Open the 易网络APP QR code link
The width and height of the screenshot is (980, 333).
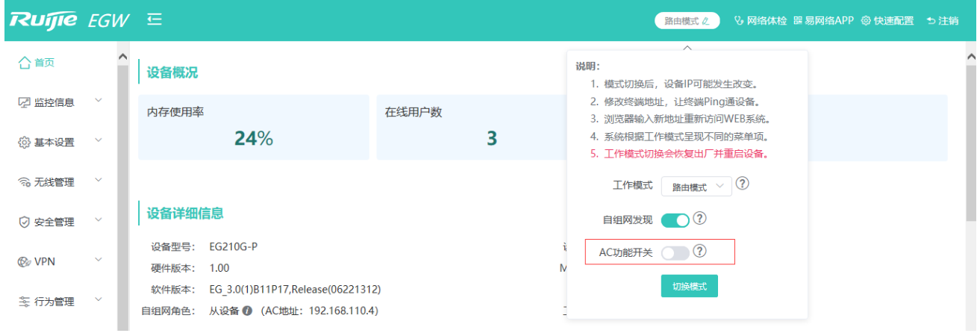(x=823, y=21)
